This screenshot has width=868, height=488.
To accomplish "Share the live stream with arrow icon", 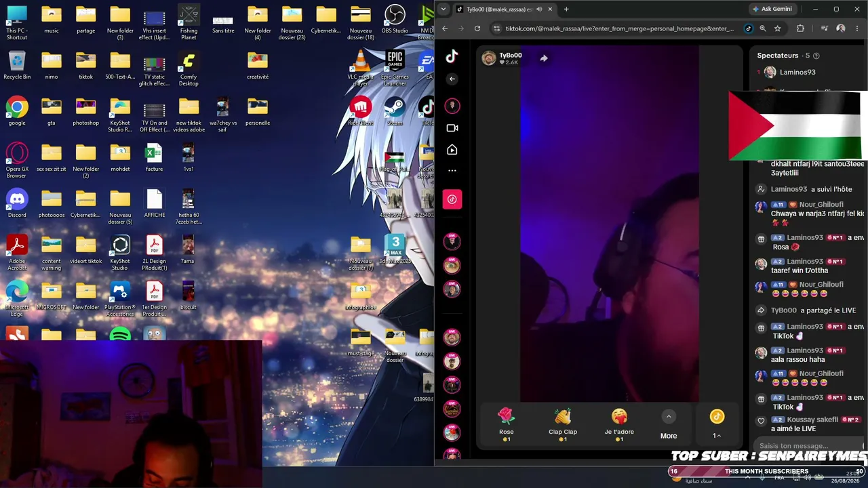I will (544, 58).
